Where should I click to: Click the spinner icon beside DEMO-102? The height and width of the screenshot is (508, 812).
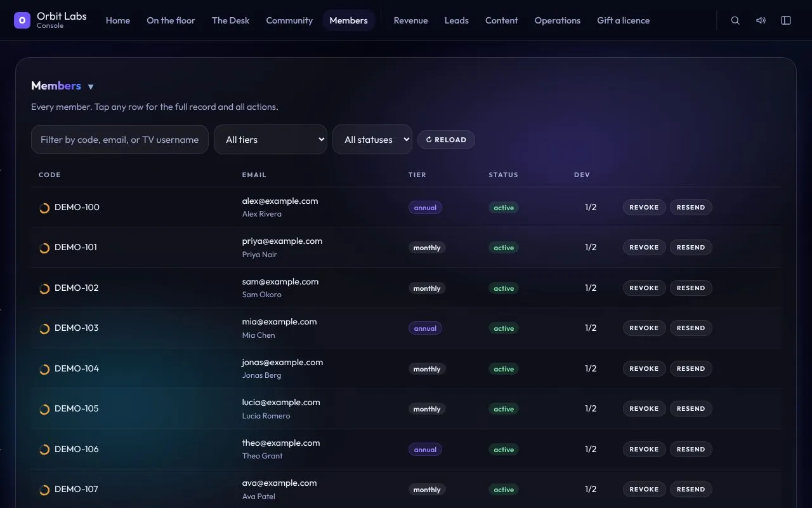click(x=44, y=288)
